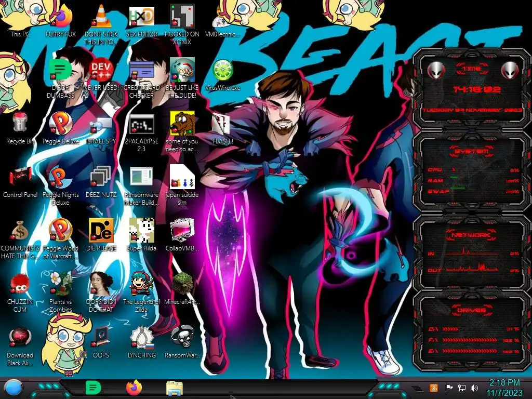Select the Peggle Deluxe shortcut

(61, 128)
